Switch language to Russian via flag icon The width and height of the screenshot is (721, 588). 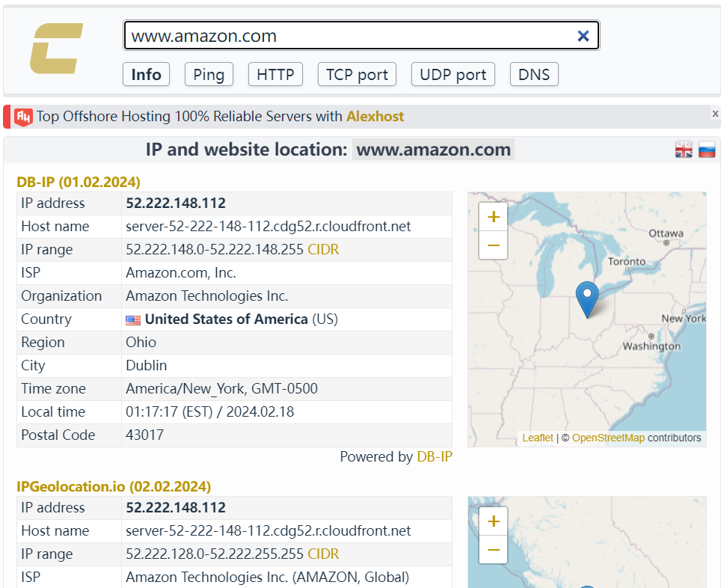(707, 150)
